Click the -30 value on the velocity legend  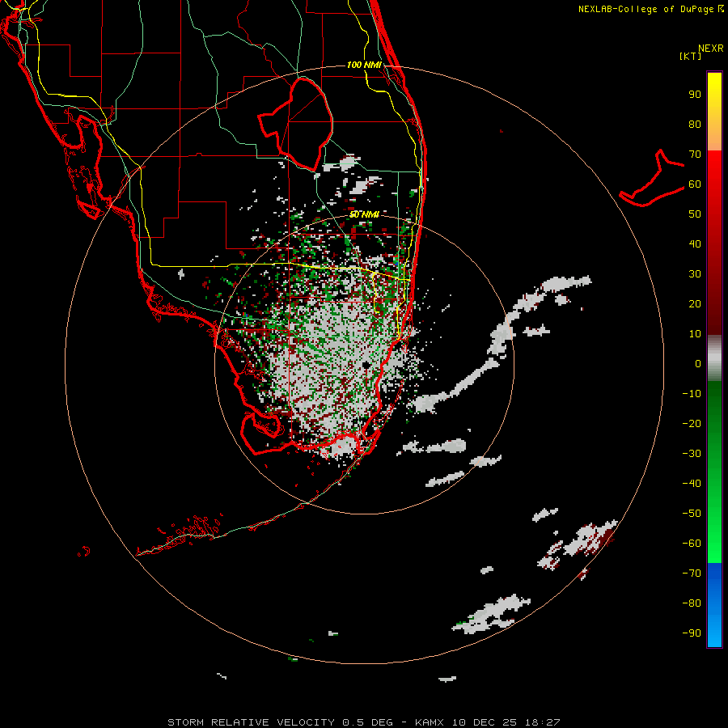click(x=692, y=454)
